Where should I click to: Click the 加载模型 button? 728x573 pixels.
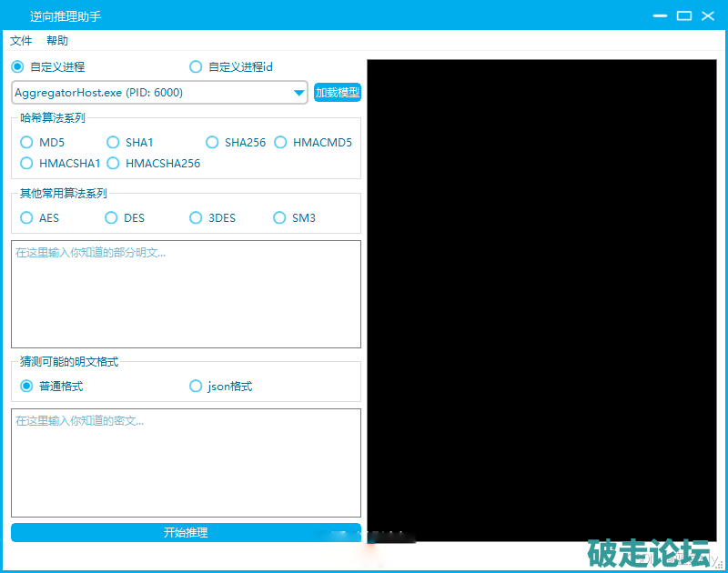(337, 93)
